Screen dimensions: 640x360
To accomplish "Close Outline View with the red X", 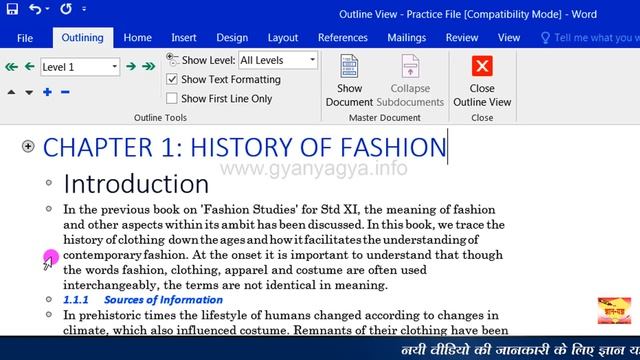I will tap(482, 80).
